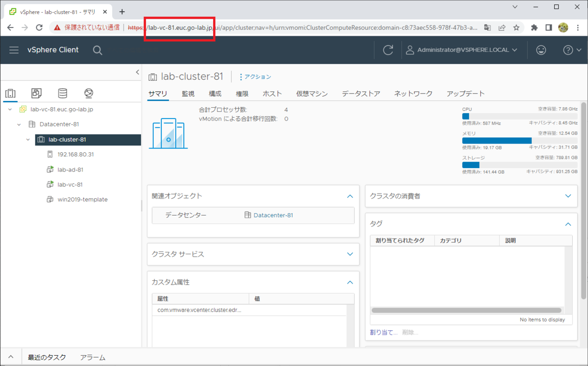Viewport: 588px width, 366px height.
Task: Select win2019-template in tree
Action: click(x=82, y=199)
